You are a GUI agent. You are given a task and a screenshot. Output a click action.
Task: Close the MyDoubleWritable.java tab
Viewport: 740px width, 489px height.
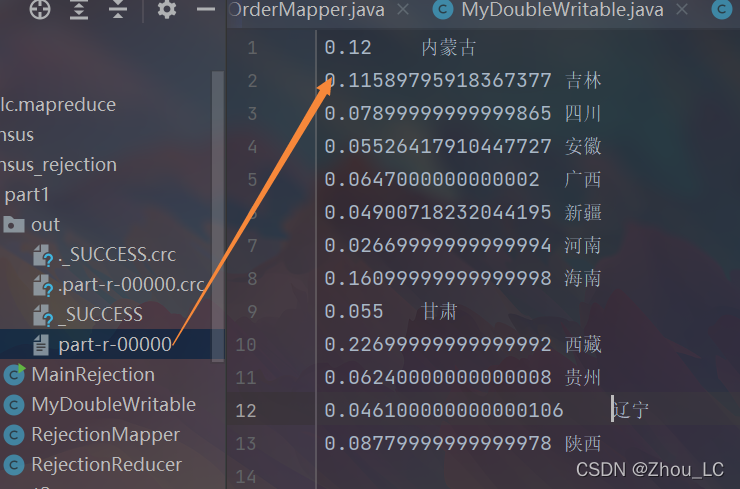pyautogui.click(x=682, y=9)
